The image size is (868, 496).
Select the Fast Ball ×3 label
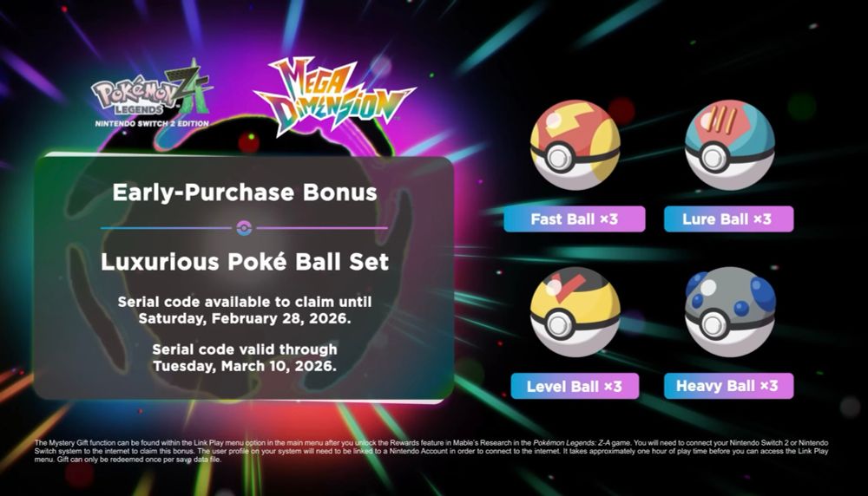point(574,219)
